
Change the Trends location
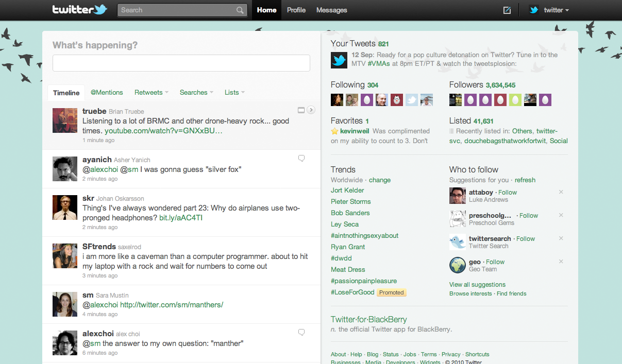[x=380, y=180]
